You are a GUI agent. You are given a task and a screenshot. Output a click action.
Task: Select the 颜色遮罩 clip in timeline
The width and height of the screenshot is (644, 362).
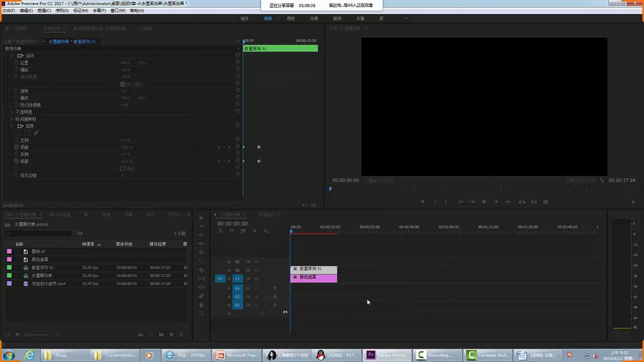tap(314, 278)
